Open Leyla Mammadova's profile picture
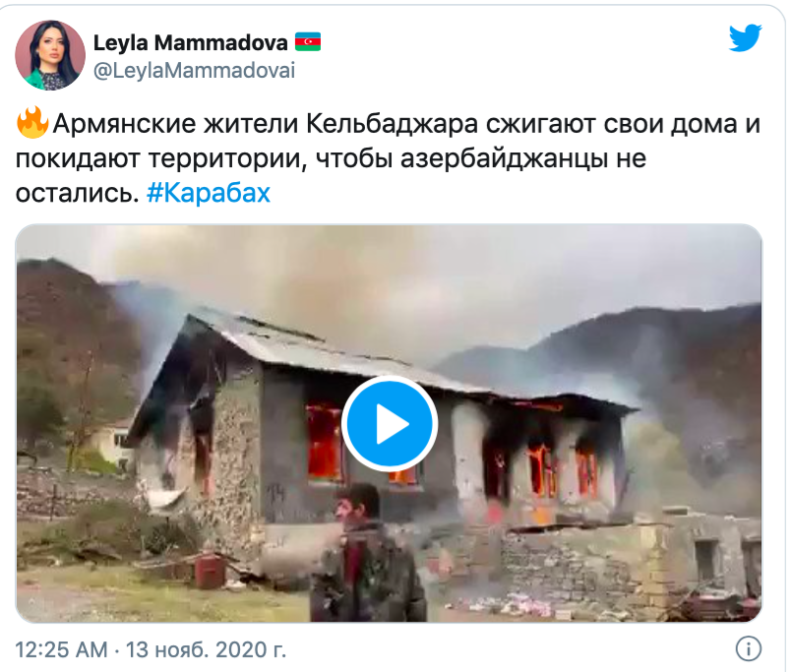 [x=50, y=55]
